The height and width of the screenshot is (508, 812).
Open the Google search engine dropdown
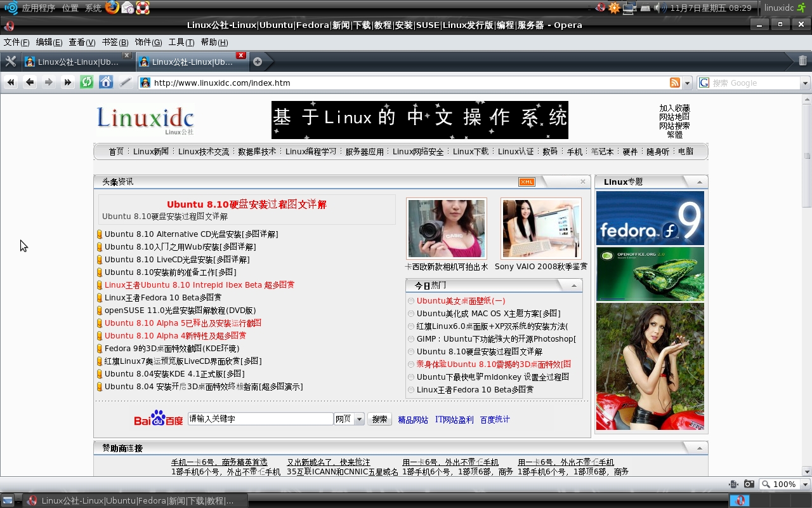coord(805,83)
